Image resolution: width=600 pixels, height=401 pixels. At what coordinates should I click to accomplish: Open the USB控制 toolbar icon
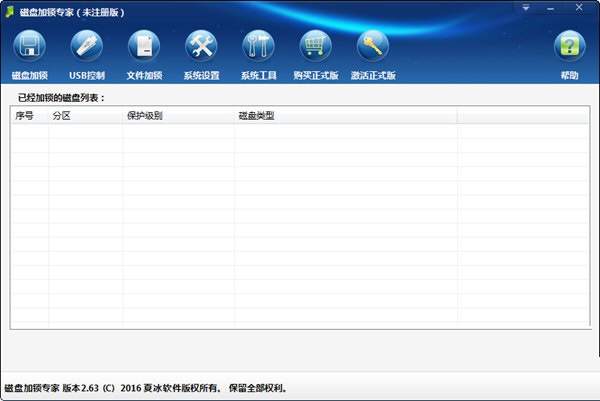(87, 46)
